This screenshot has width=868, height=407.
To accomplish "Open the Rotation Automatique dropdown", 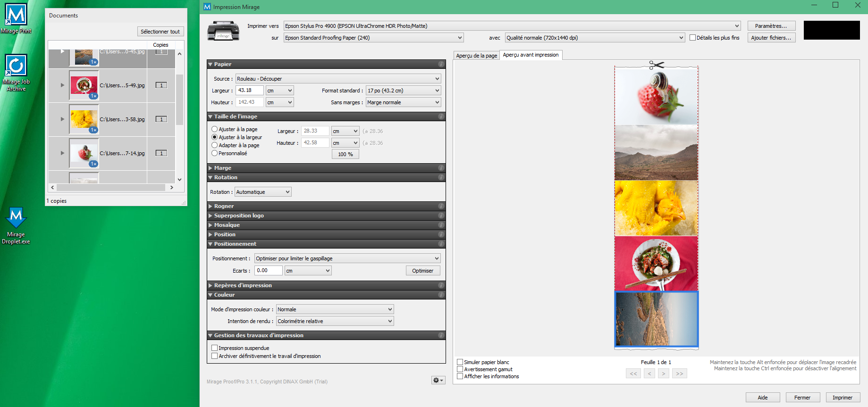I will pos(263,192).
